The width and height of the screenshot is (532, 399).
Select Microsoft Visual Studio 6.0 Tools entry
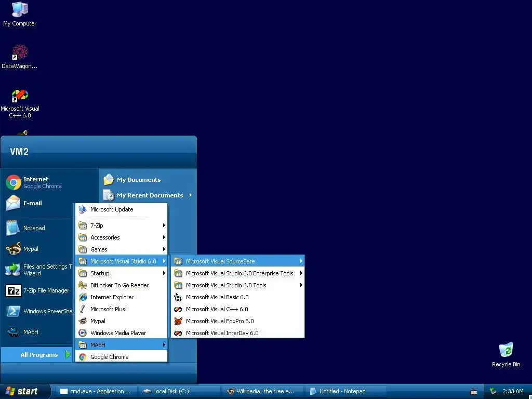tap(237, 285)
